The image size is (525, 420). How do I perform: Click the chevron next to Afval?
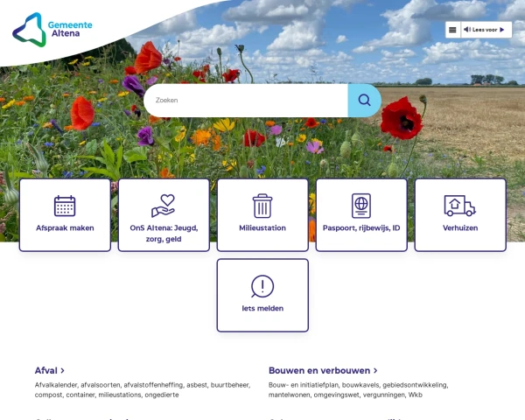click(63, 371)
